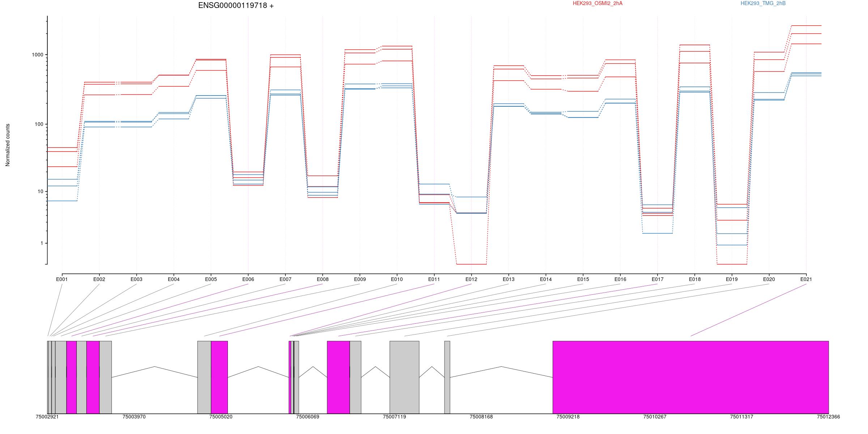The image size is (868, 434).
Task: Click the topmost red line segment above E021
Action: pos(806,26)
